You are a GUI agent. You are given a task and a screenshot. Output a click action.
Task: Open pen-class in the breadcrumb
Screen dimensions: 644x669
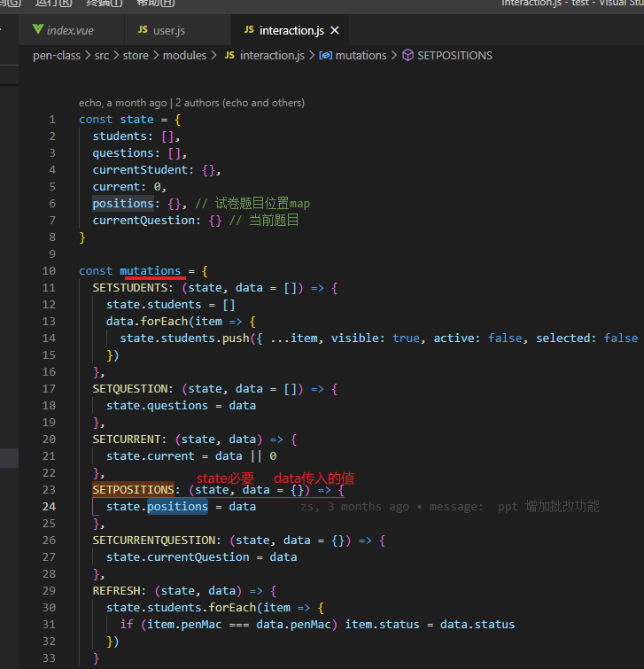pyautogui.click(x=57, y=56)
